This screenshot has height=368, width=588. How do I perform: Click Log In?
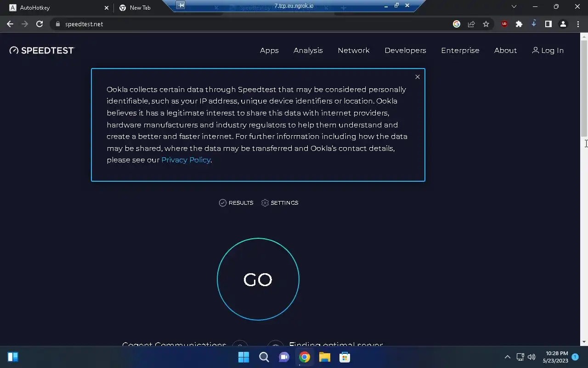(x=548, y=51)
